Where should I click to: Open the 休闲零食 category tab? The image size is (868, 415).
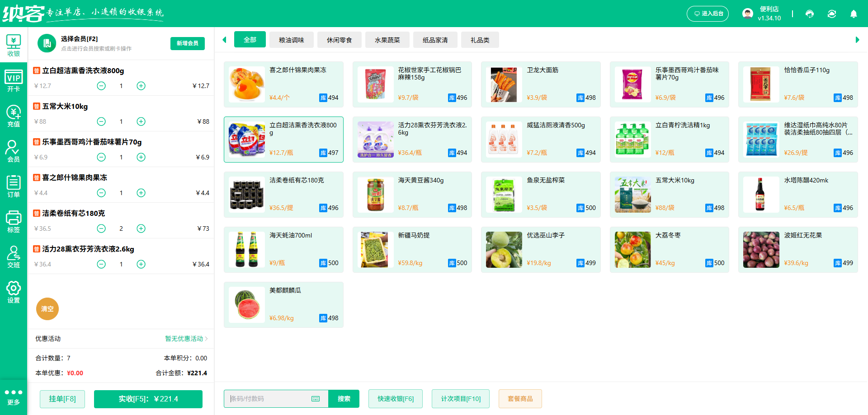tap(339, 40)
